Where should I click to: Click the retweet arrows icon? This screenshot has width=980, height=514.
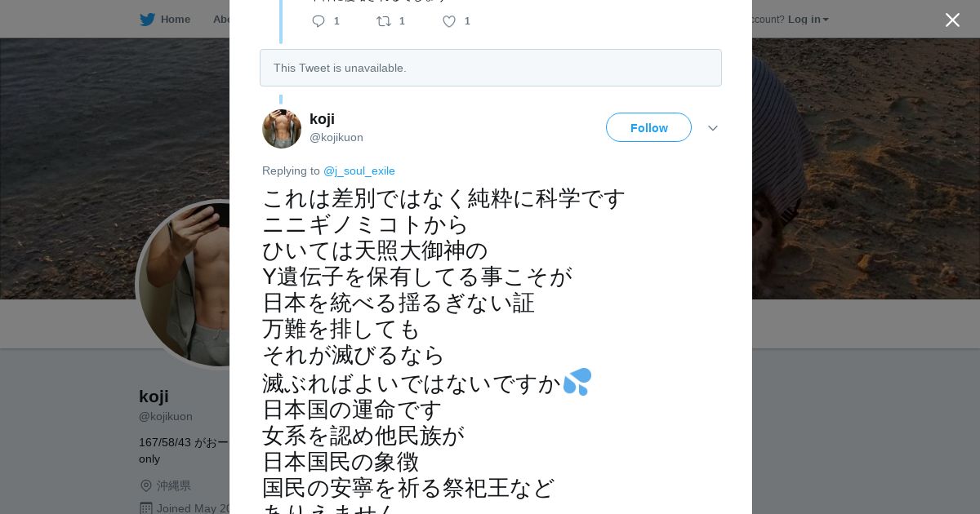tap(384, 21)
